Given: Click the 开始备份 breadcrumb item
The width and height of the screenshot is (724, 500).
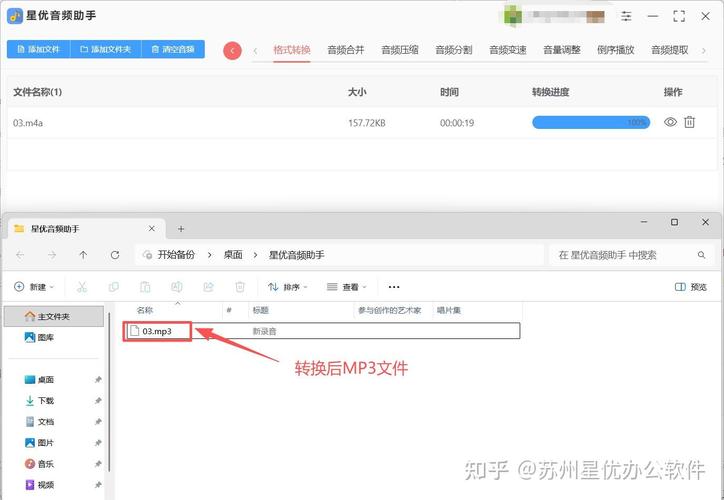Looking at the screenshot, I should [176, 255].
